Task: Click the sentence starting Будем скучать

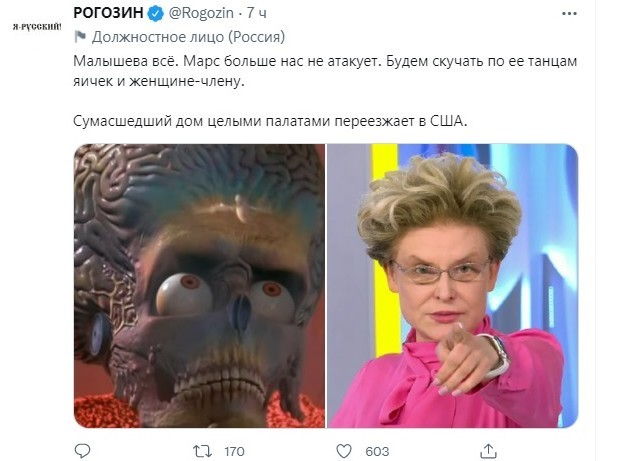Action: tap(482, 61)
